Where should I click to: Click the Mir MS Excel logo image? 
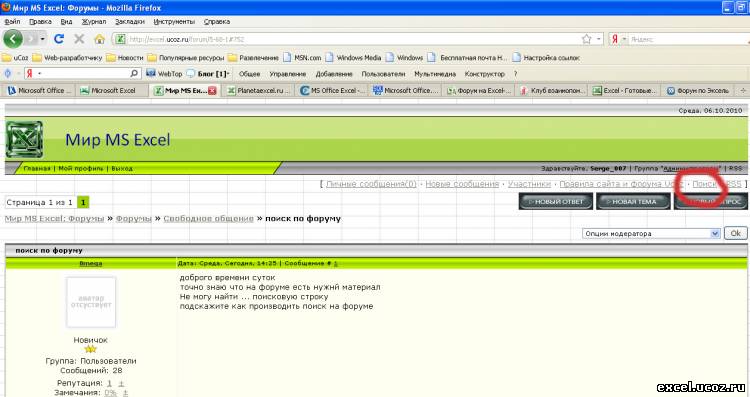(24, 140)
